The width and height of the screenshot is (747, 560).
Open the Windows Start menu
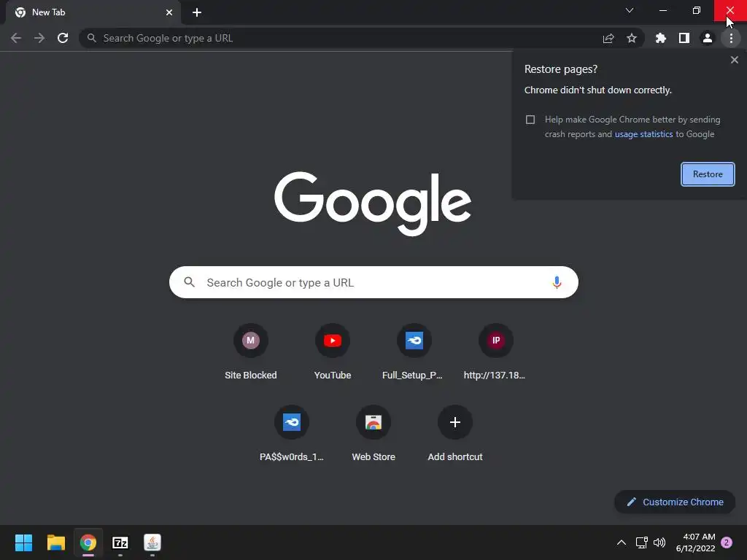click(x=23, y=542)
